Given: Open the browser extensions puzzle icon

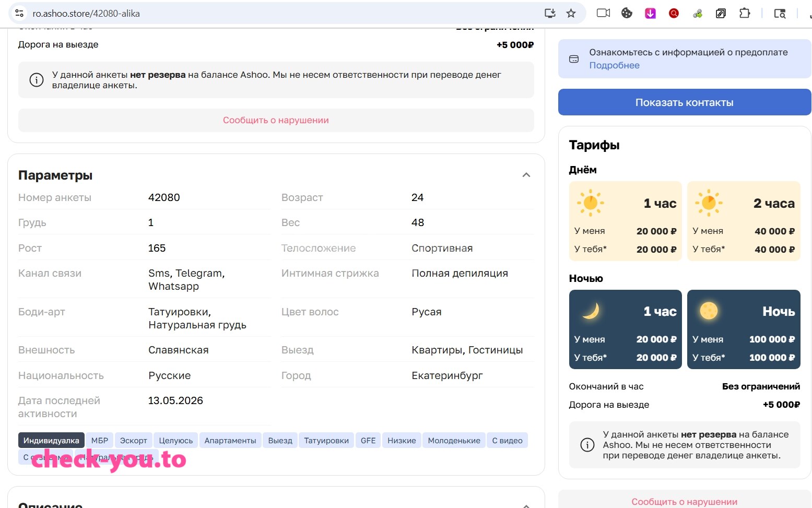Looking at the screenshot, I should coord(745,13).
